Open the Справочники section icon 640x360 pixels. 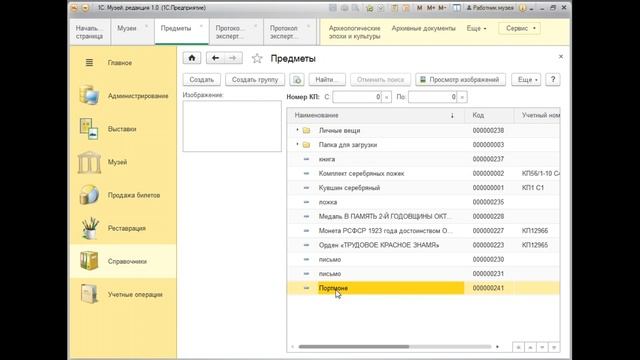(x=89, y=261)
